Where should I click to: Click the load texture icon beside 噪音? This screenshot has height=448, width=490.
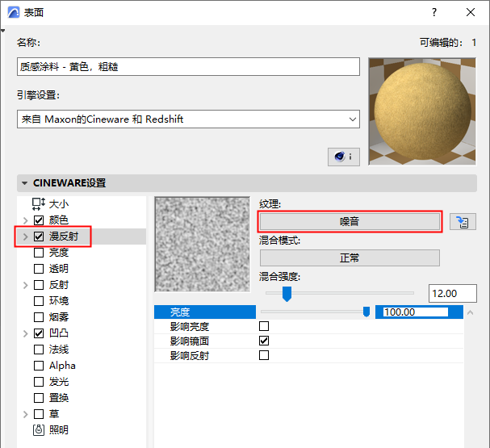(x=463, y=222)
